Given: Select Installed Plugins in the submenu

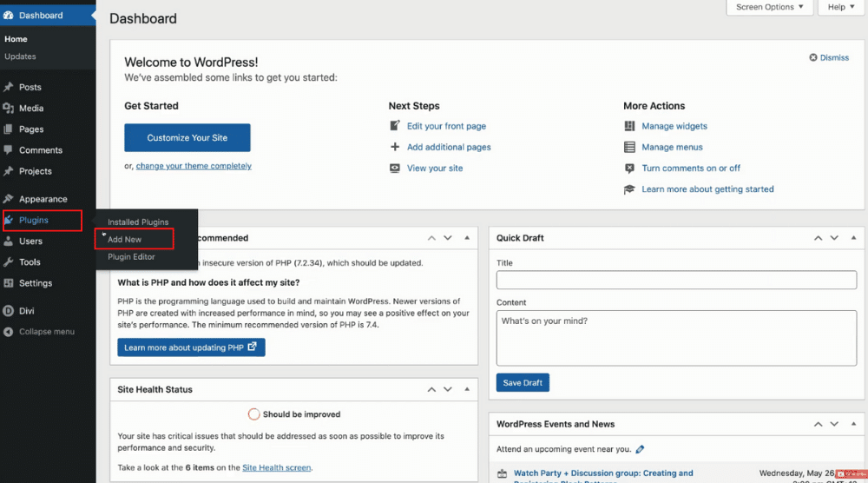Looking at the screenshot, I should (138, 222).
